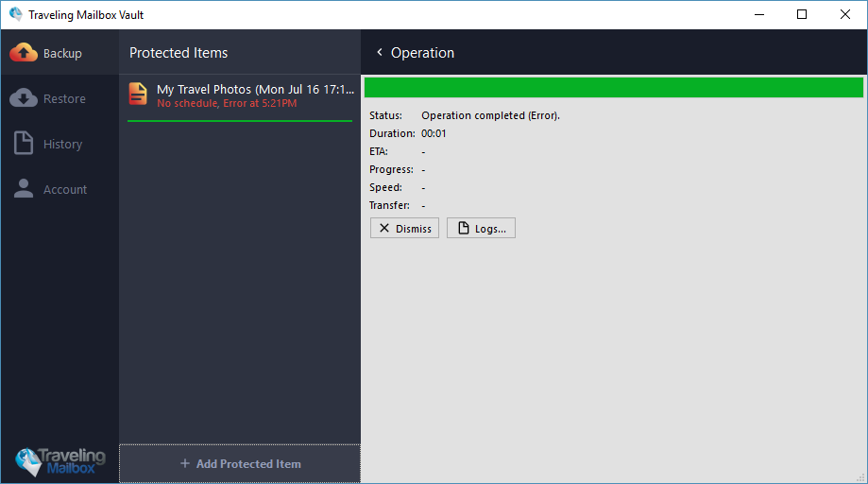Switch to the History tab label
This screenshot has height=484, width=868.
click(x=62, y=145)
